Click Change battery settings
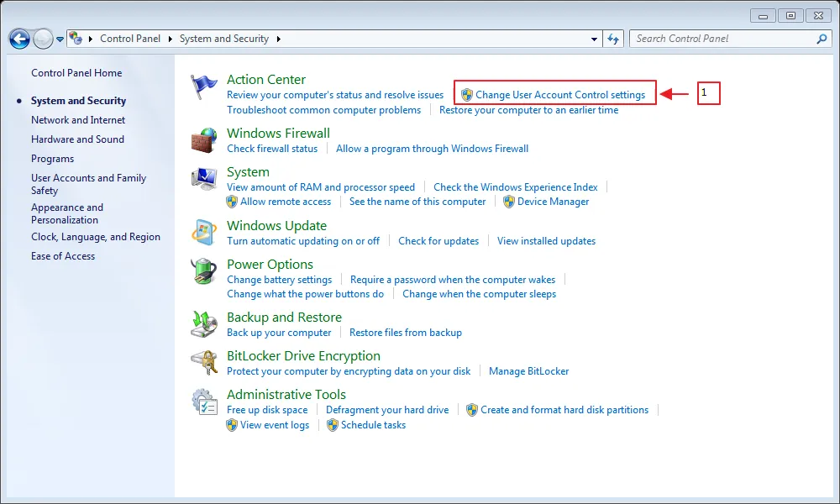This screenshot has width=840, height=504. (x=279, y=280)
